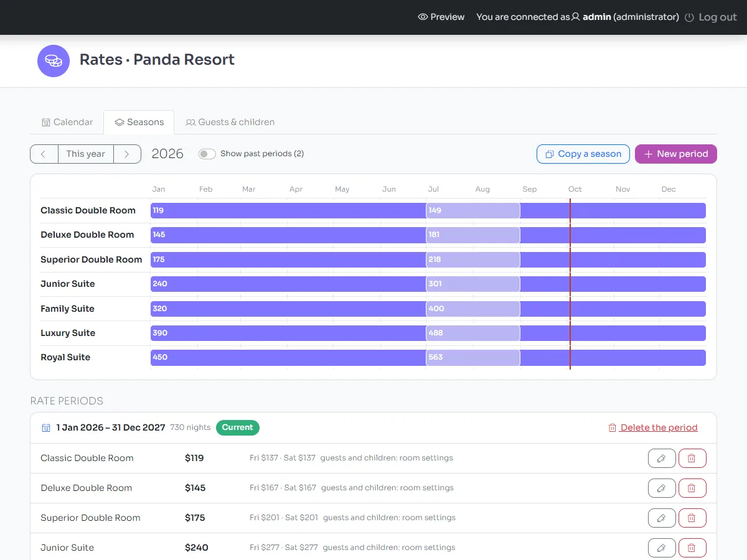
Task: Click the Current status badge
Action: pyautogui.click(x=238, y=427)
